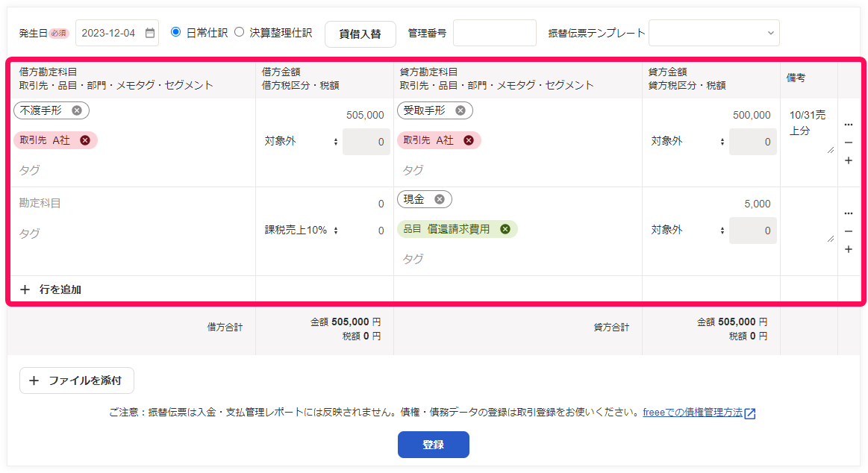Image resolution: width=868 pixels, height=473 pixels.
Task: Open the calendar picker icon for 発生日
Action: [x=150, y=33]
